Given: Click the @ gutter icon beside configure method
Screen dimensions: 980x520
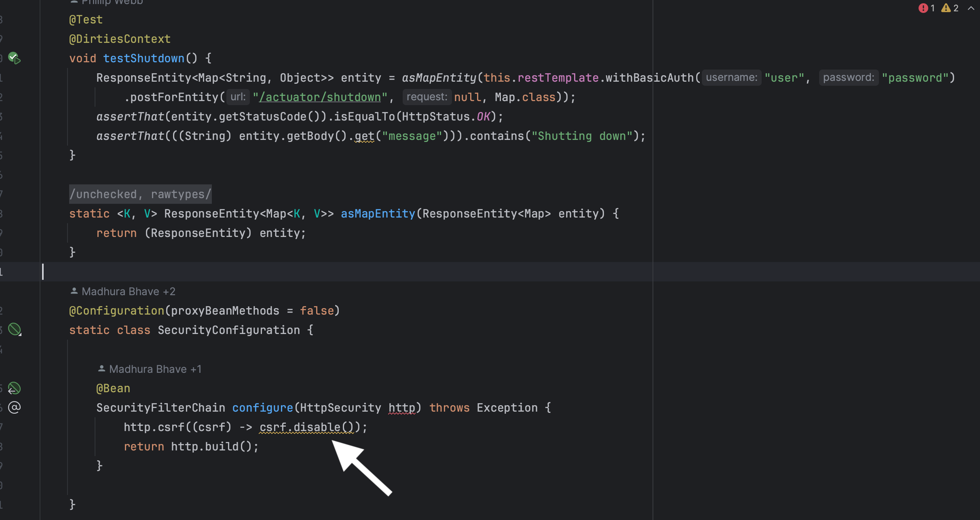Looking at the screenshot, I should pos(14,407).
